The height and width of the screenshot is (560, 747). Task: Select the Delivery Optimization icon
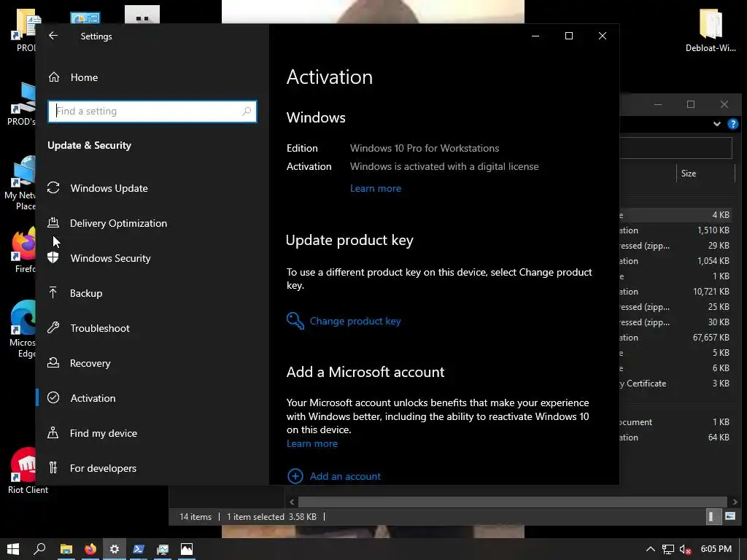(53, 222)
